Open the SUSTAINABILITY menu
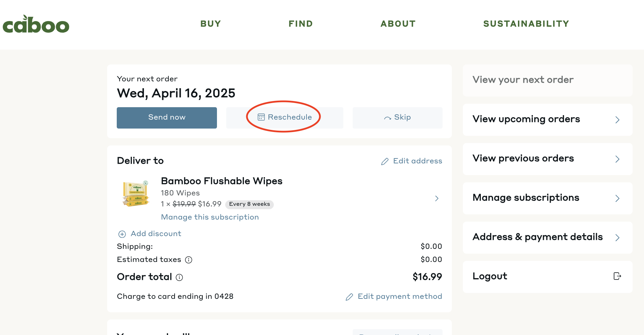 (x=526, y=24)
